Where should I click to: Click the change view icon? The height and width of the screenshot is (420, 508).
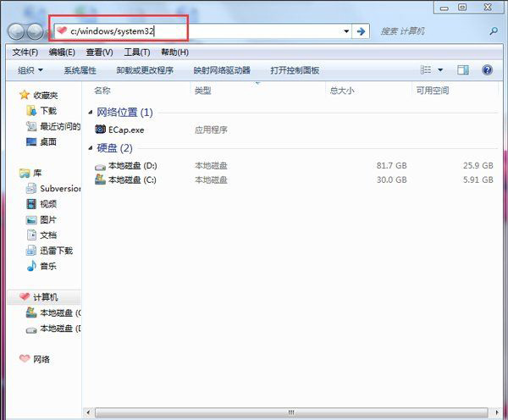(426, 70)
